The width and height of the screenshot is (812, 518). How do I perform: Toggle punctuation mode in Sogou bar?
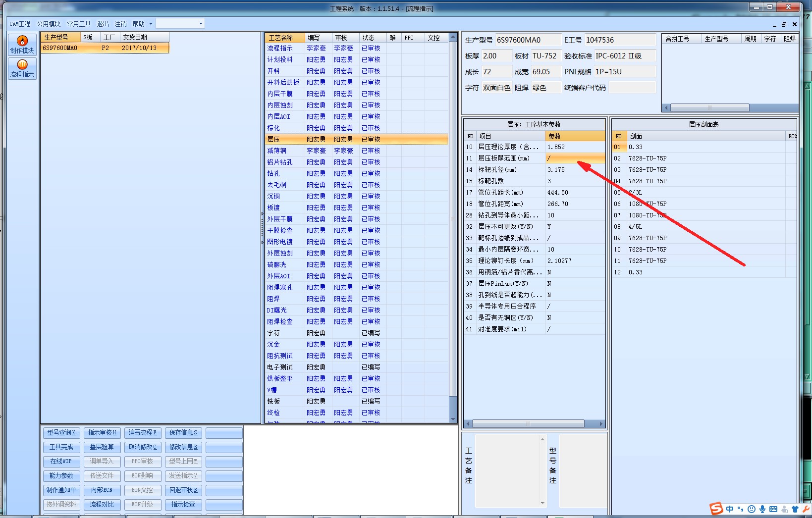click(x=741, y=509)
